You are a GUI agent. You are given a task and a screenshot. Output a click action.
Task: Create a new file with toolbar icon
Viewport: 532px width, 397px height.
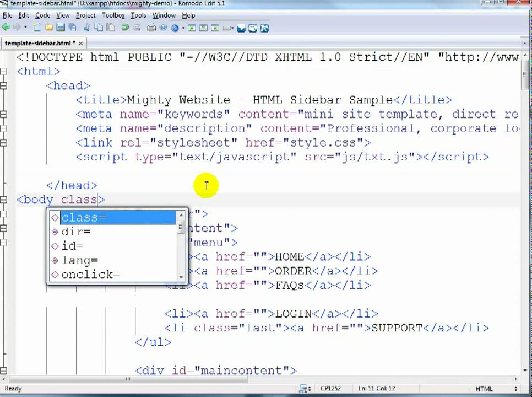point(37,28)
